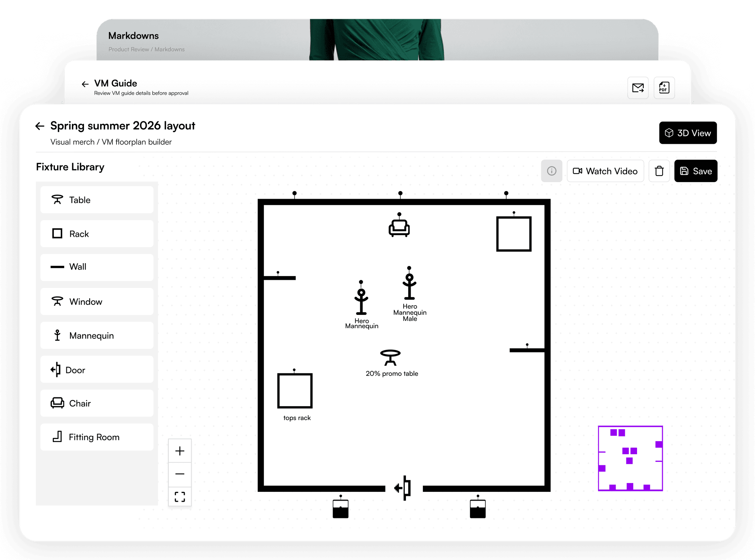The image size is (755, 560).
Task: Select the Door fixture item
Action: [x=97, y=370]
